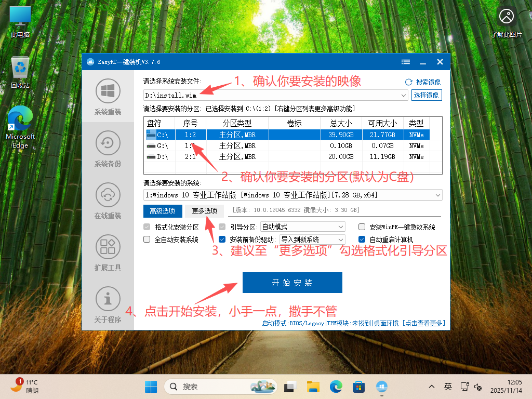
Task: Open the window's hamburger list menu icon
Action: pos(405,61)
